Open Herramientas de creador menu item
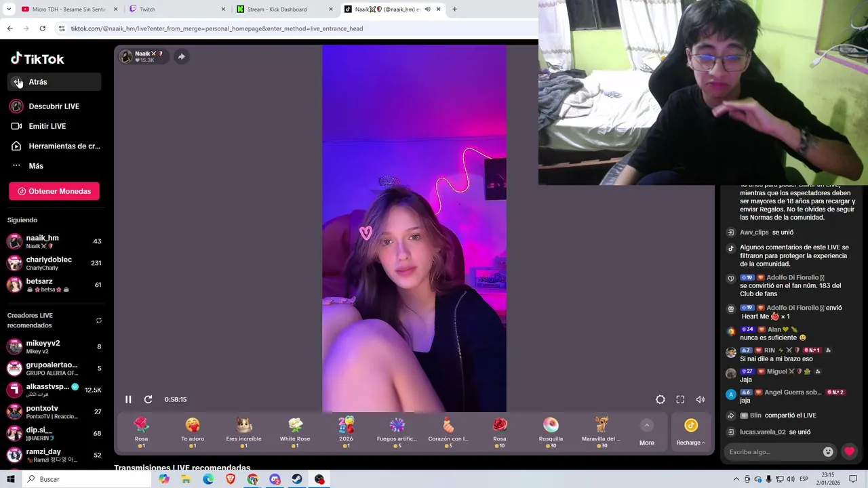The image size is (868, 488). click(55, 146)
